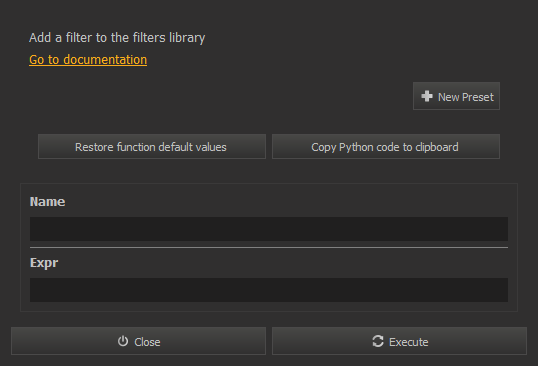Click the separator line between Name and Expr
The height and width of the screenshot is (366, 538).
(x=269, y=247)
